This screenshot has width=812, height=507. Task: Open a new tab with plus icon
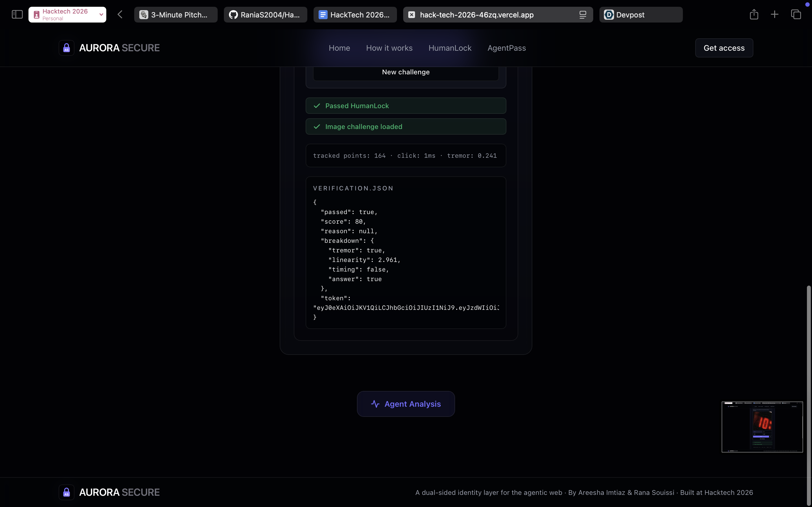(775, 14)
